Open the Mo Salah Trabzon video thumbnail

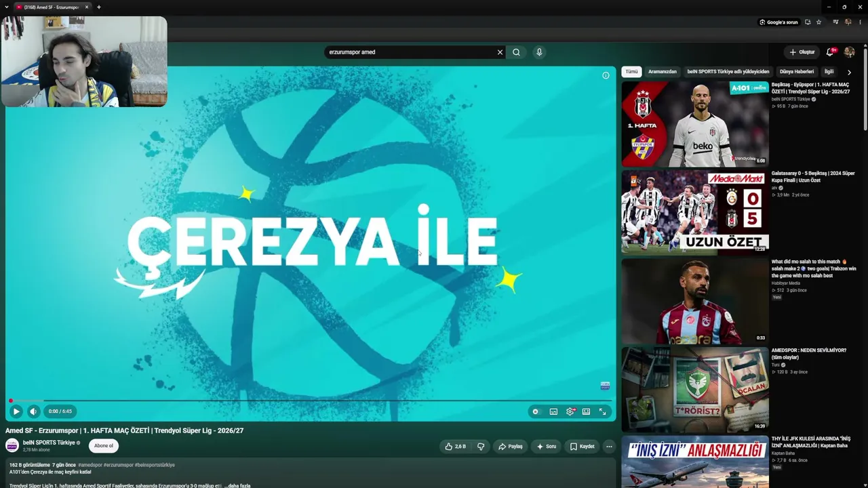pyautogui.click(x=695, y=301)
